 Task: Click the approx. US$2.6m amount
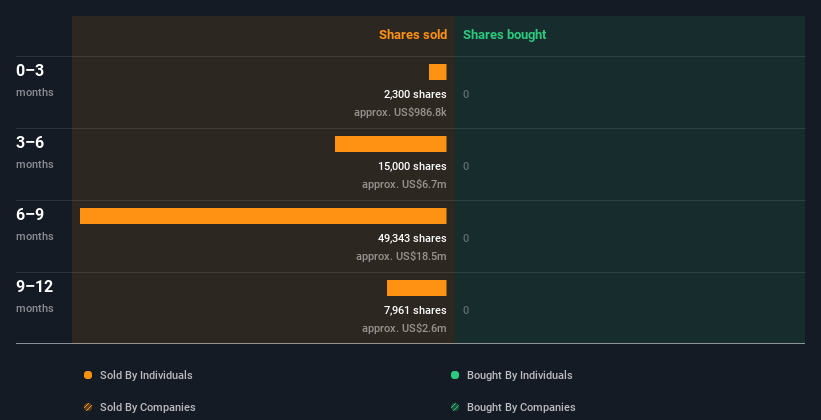pyautogui.click(x=404, y=328)
